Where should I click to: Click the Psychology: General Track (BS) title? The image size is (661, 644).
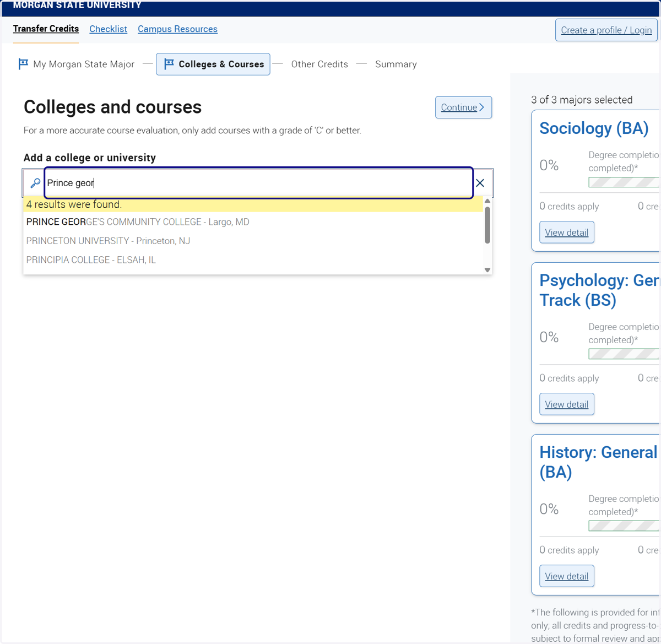(599, 290)
